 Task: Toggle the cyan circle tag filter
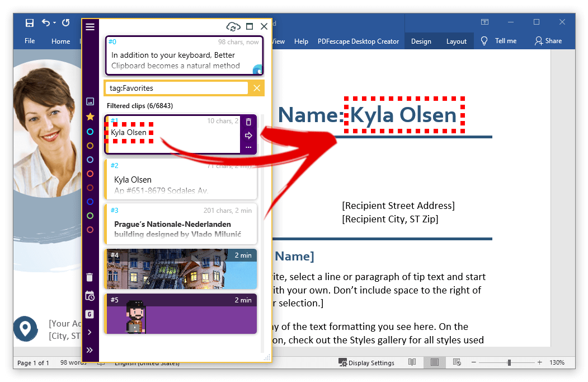point(90,132)
